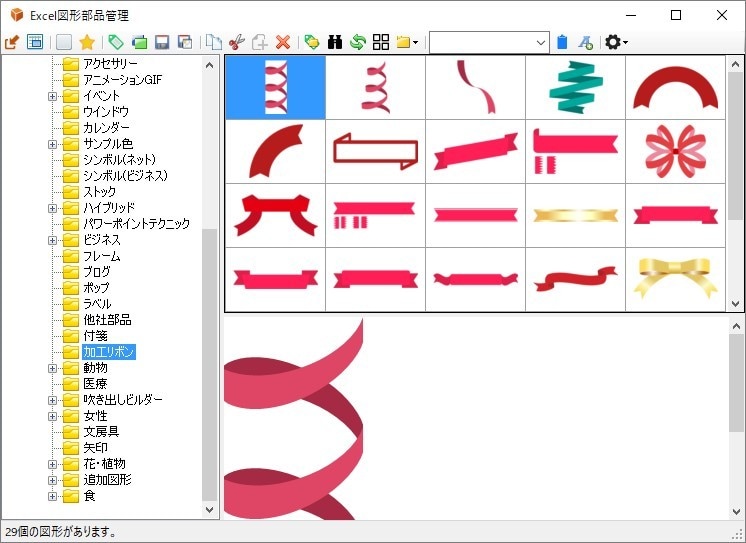Click the overlapping picture windows icon
Viewport: 746px width, 543px height.
tap(185, 42)
